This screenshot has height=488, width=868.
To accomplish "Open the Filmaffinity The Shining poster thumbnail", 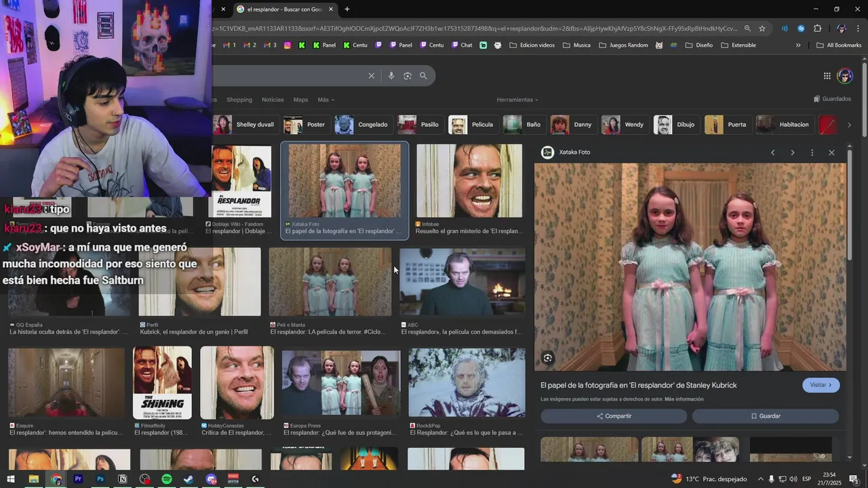I will tap(162, 383).
